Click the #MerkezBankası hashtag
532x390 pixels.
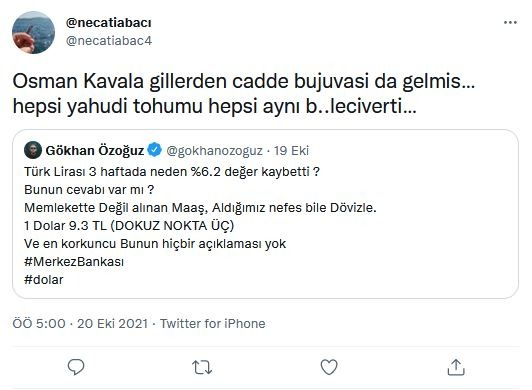pyautogui.click(x=74, y=262)
